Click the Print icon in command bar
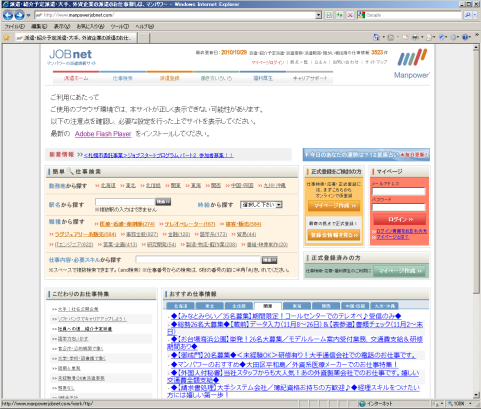 tap(415, 37)
